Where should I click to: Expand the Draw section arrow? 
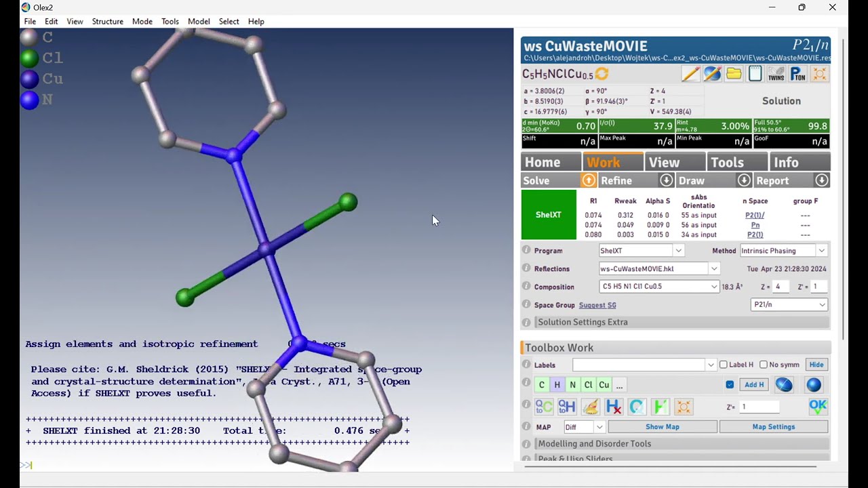point(744,180)
